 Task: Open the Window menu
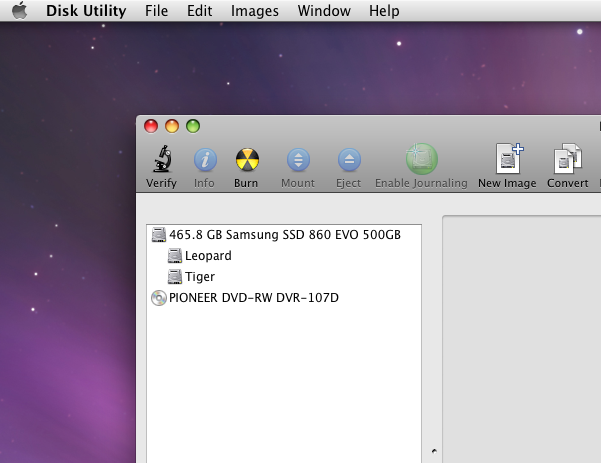tap(324, 11)
